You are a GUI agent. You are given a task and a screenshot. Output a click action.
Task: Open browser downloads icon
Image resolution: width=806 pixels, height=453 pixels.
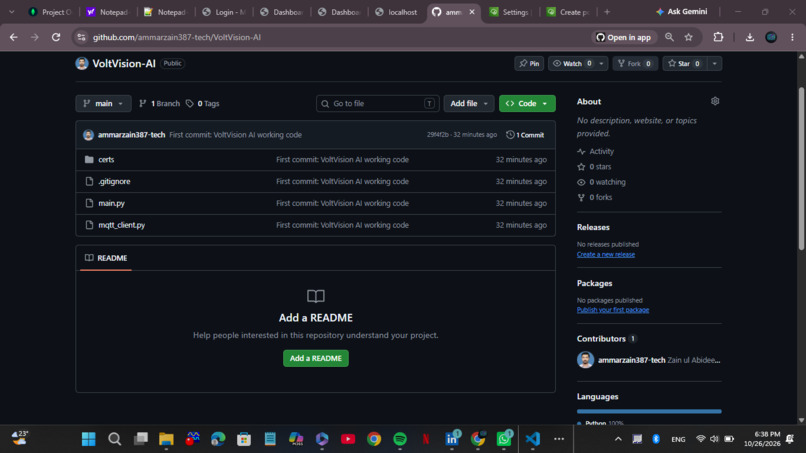pos(749,37)
